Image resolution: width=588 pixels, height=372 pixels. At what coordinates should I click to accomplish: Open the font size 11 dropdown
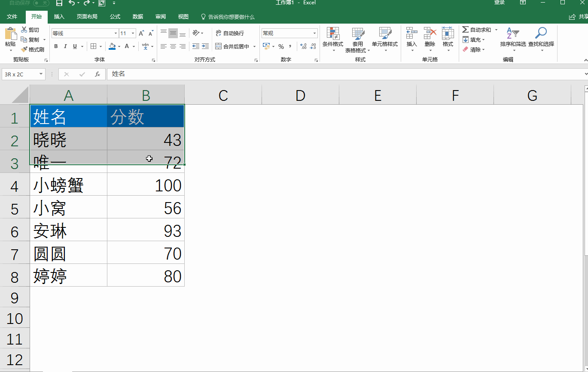(x=133, y=33)
